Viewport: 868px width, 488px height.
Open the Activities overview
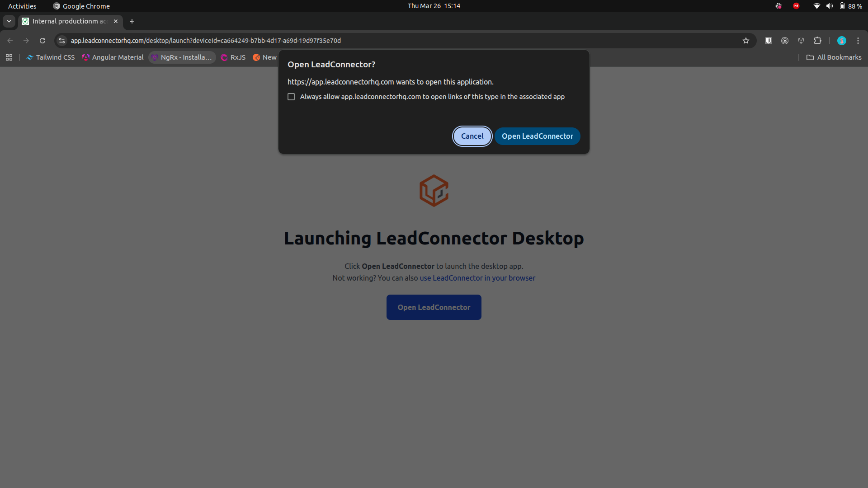click(x=22, y=6)
